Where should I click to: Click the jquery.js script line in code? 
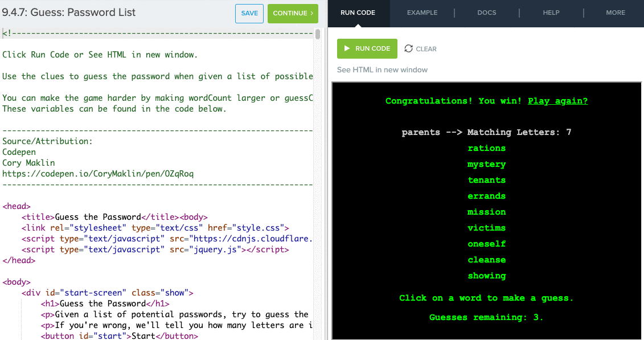155,249
